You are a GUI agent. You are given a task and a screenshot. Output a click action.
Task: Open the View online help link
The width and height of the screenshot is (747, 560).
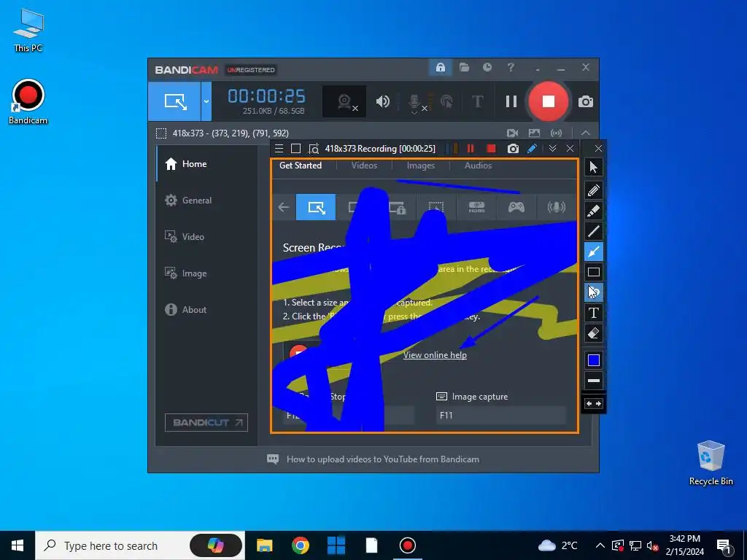pyautogui.click(x=435, y=355)
